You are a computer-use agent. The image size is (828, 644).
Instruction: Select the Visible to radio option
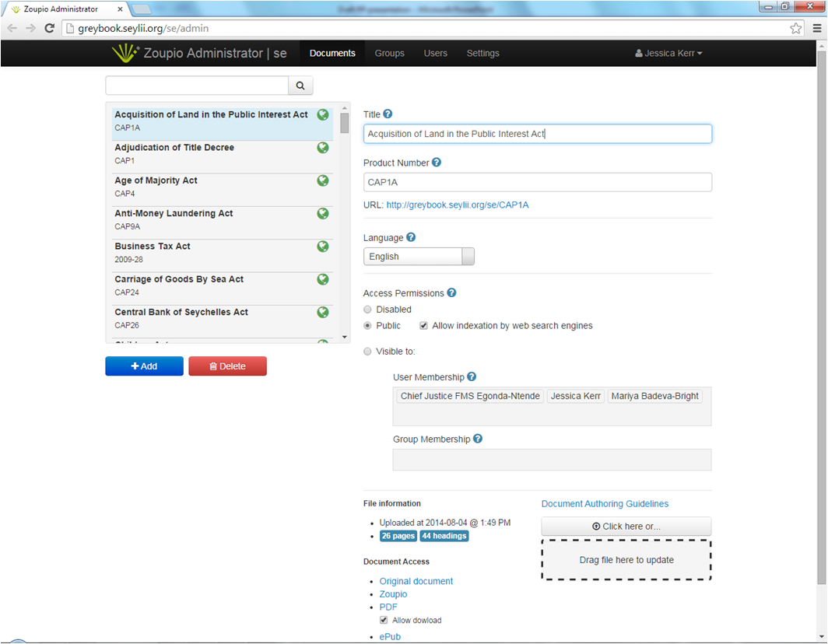tap(368, 352)
